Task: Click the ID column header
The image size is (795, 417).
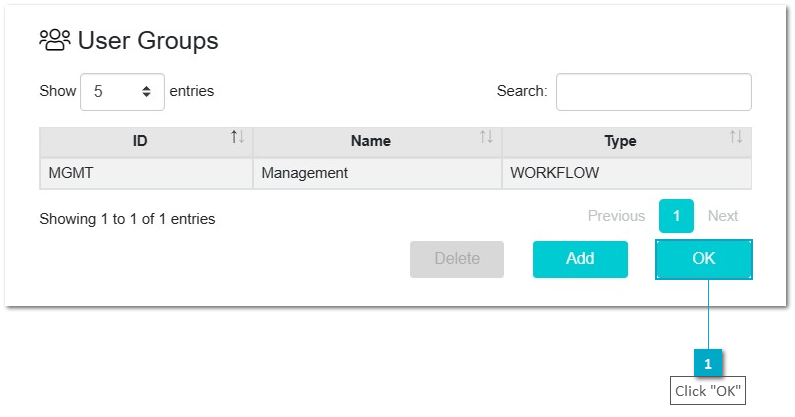Action: pyautogui.click(x=146, y=142)
